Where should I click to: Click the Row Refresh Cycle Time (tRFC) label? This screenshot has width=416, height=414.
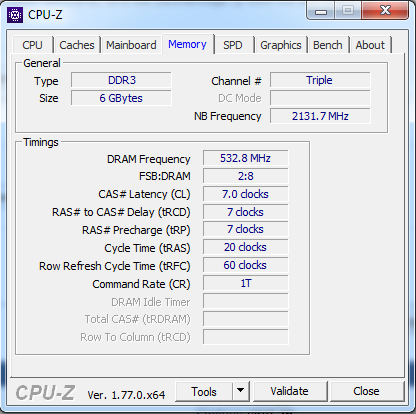(x=115, y=266)
